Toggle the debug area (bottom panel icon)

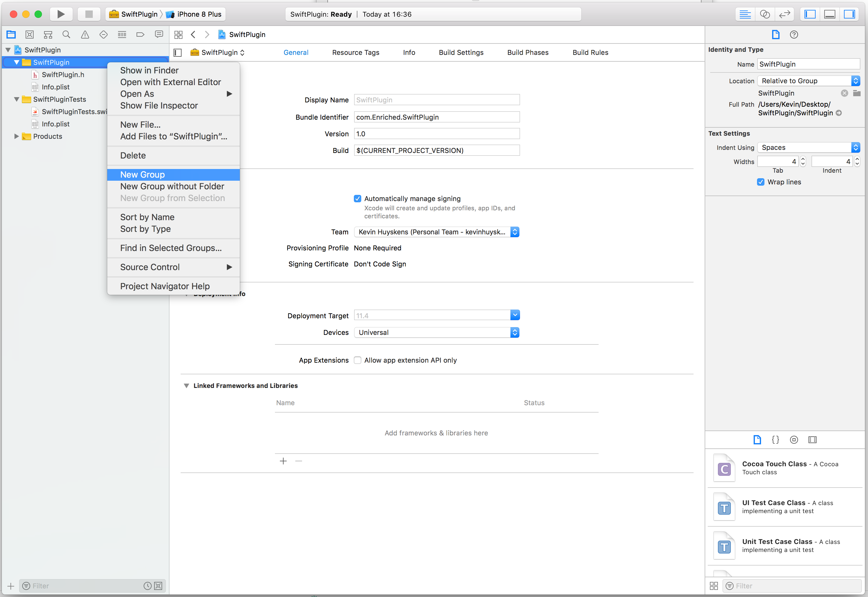829,14
